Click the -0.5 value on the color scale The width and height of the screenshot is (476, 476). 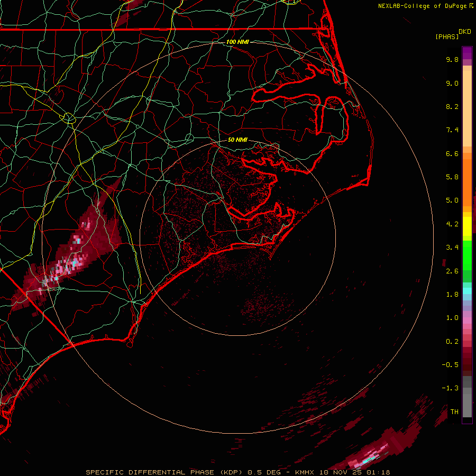(x=450, y=365)
